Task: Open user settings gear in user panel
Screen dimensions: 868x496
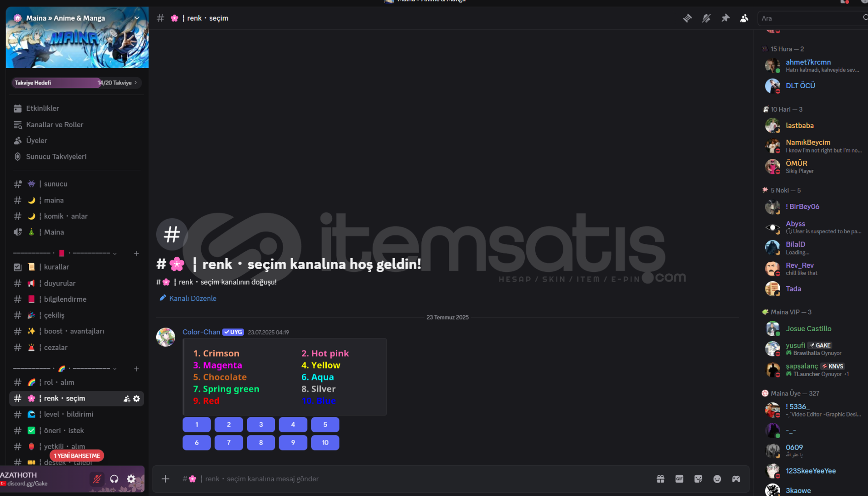Action: pyautogui.click(x=131, y=479)
